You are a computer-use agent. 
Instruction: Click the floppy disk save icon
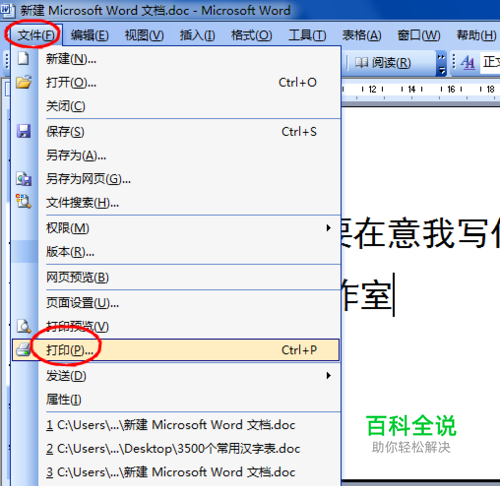(24, 131)
